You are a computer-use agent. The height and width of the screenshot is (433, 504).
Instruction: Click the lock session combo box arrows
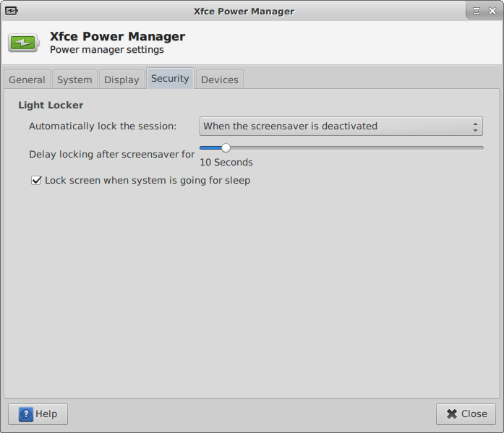point(475,127)
